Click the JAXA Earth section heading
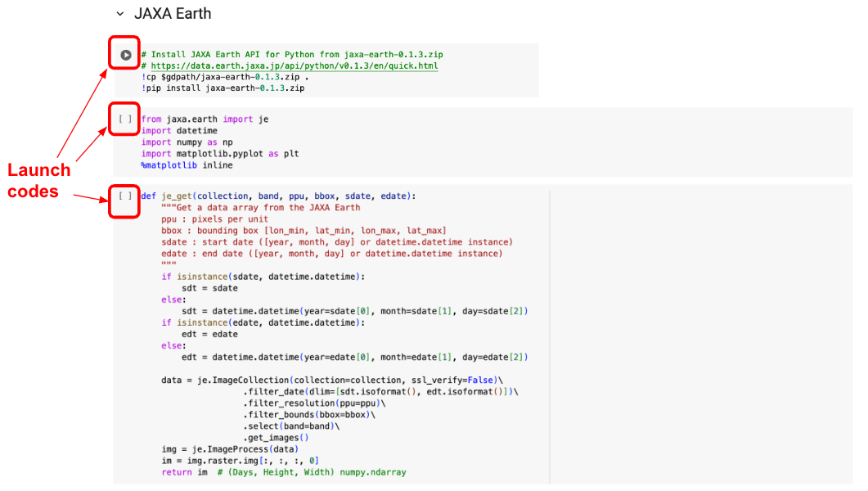This screenshot has height=491, width=868. [172, 14]
